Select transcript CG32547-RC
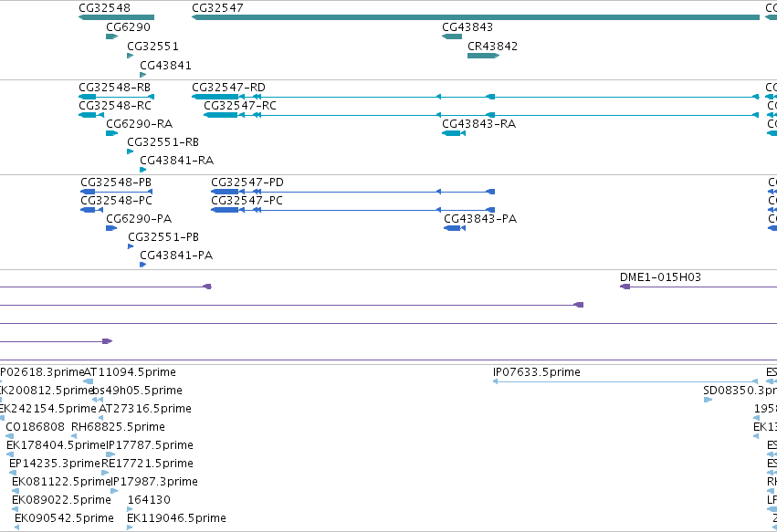Viewport: 777px width, 532px height. point(240,106)
